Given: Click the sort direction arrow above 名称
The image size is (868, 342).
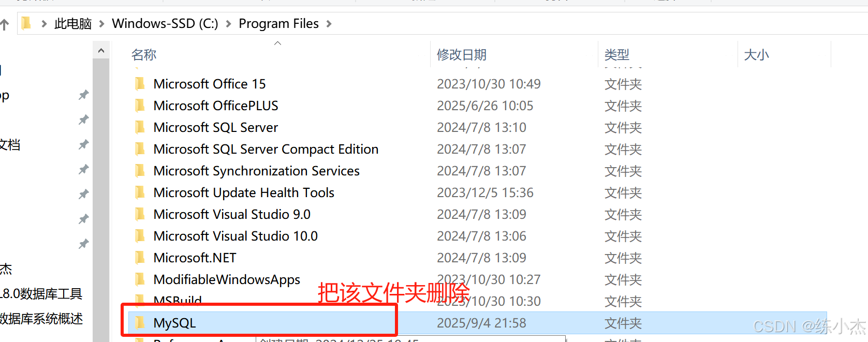Looking at the screenshot, I should [277, 43].
